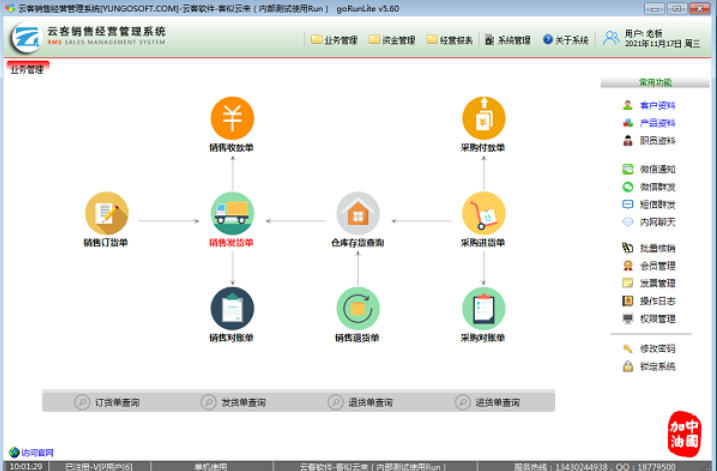Image resolution: width=717 pixels, height=471 pixels.
Task: Open the 经营报表 top menu
Action: [449, 40]
